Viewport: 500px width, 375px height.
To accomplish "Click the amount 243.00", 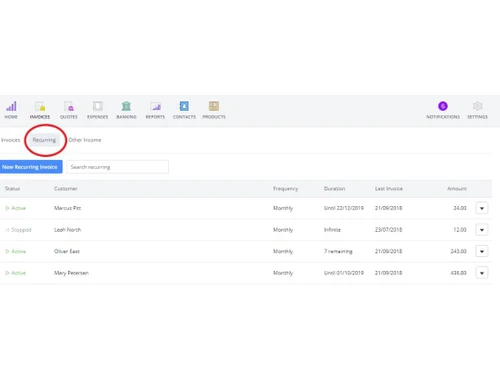I will tap(459, 251).
